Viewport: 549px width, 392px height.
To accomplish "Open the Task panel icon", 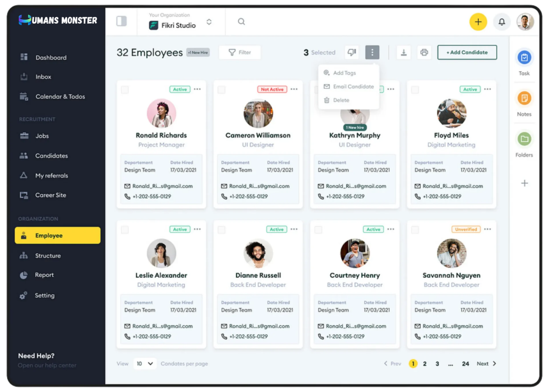I will (x=524, y=58).
